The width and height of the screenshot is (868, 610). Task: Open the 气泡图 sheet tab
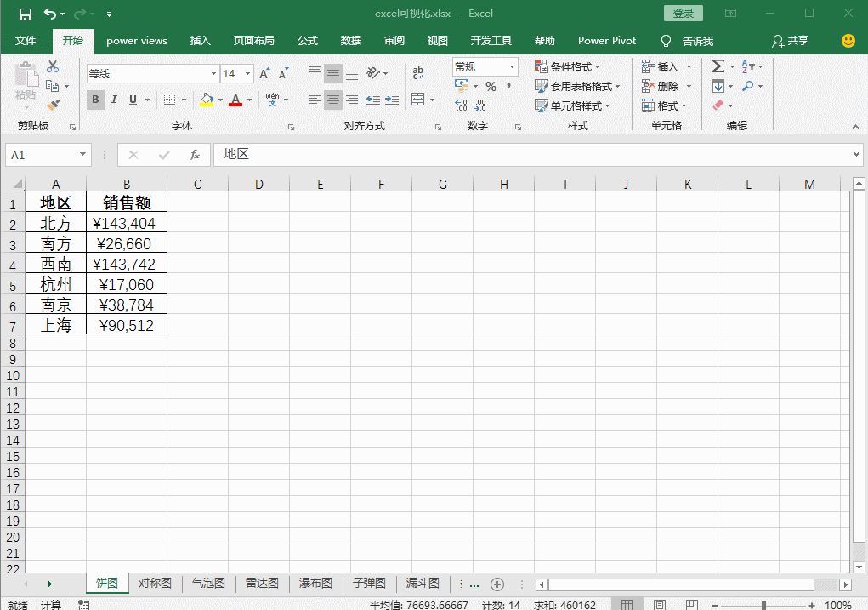(208, 584)
